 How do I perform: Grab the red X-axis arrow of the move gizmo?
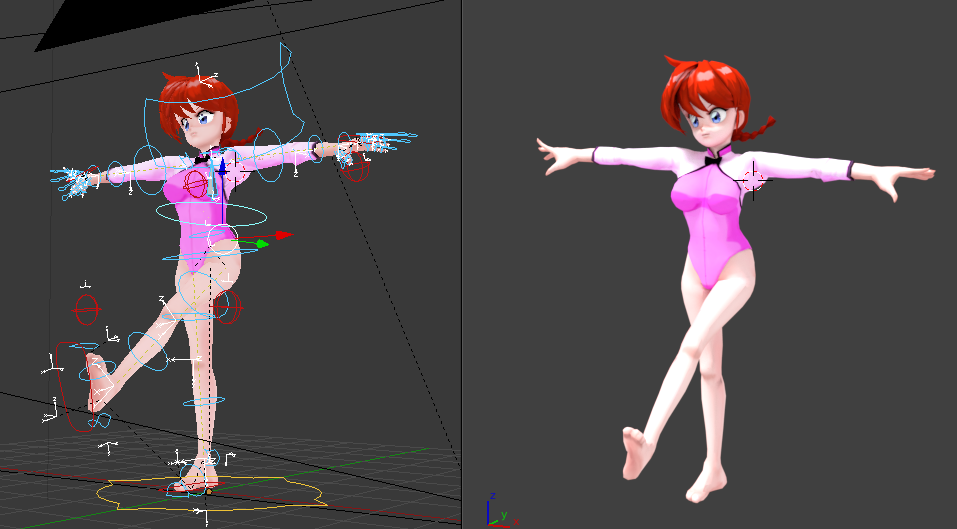click(x=284, y=235)
